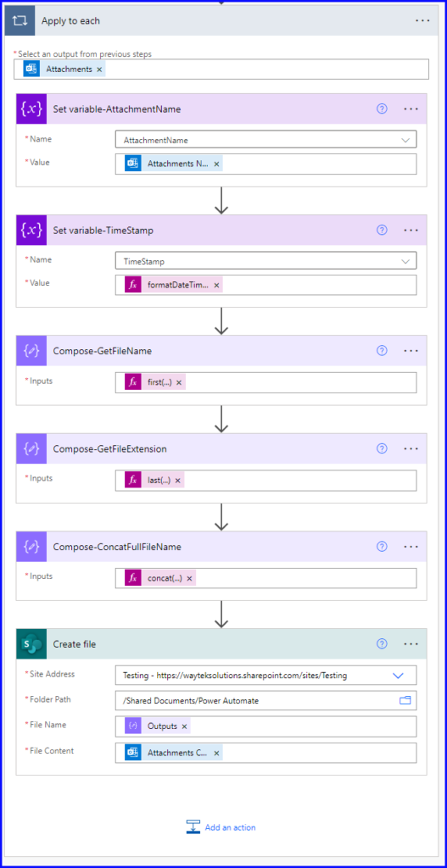Click the concat(...) expression token
The image size is (447, 868).
pyautogui.click(x=165, y=578)
